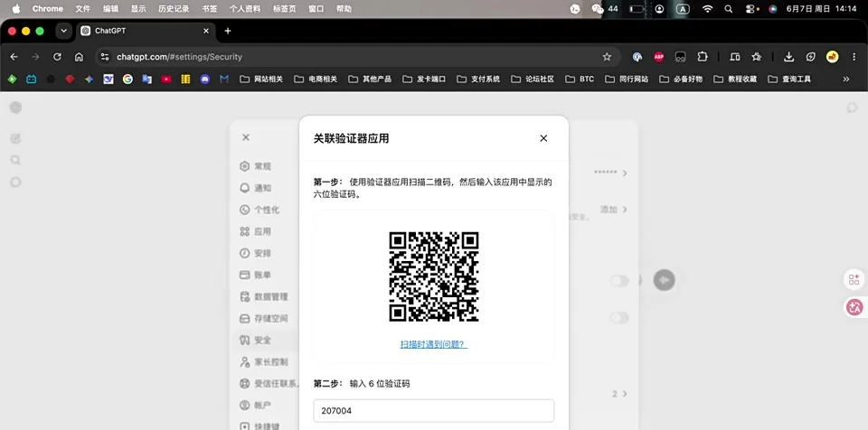Open the Apple menu

16,9
